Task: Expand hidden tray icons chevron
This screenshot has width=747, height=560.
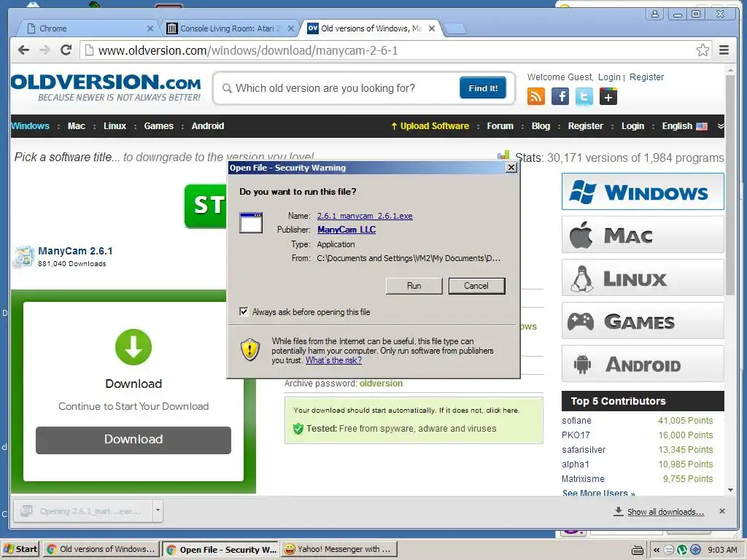Action: (x=657, y=550)
